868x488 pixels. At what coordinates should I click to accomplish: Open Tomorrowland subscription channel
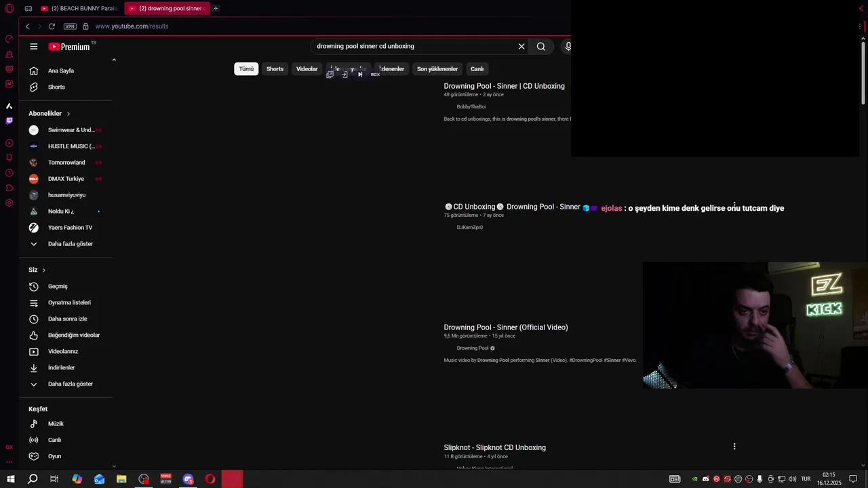(x=66, y=163)
